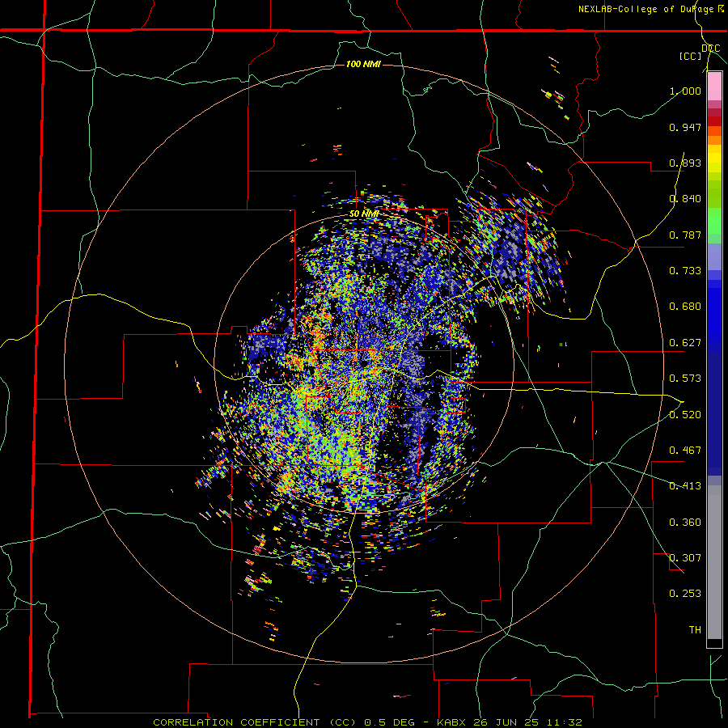Click the 0.627 legend value
This screenshot has width=728, height=728.
coord(685,343)
